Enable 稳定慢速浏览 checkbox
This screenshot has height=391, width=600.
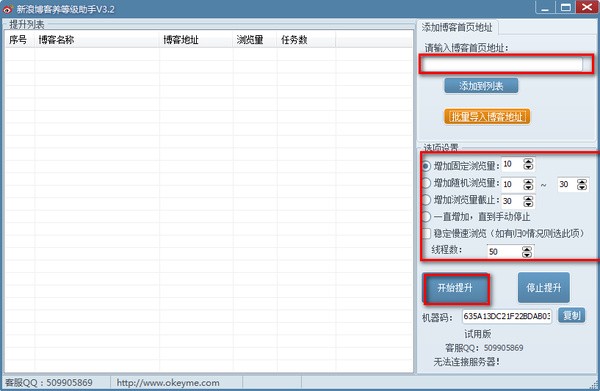(426, 233)
